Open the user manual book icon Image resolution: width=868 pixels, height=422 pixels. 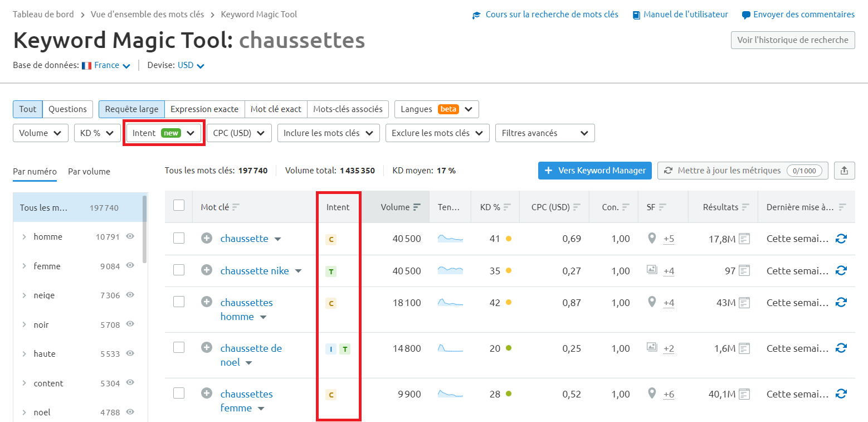click(x=636, y=14)
